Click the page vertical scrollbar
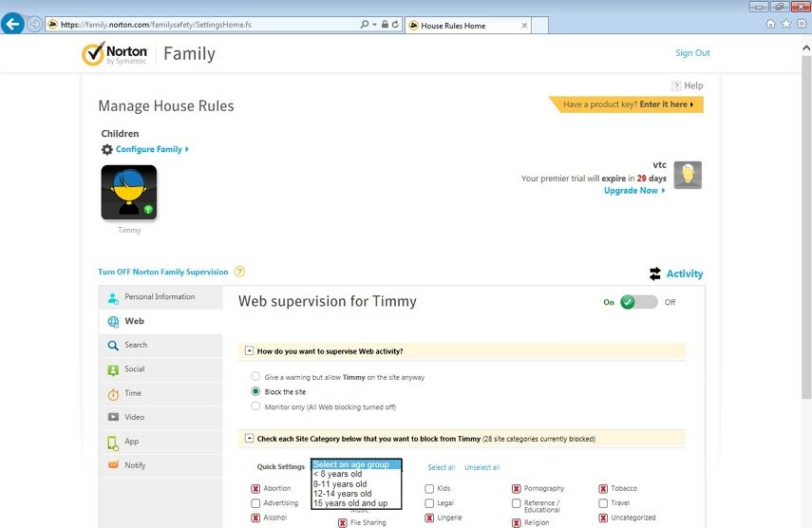This screenshot has width=812, height=528. pyautogui.click(x=806, y=228)
